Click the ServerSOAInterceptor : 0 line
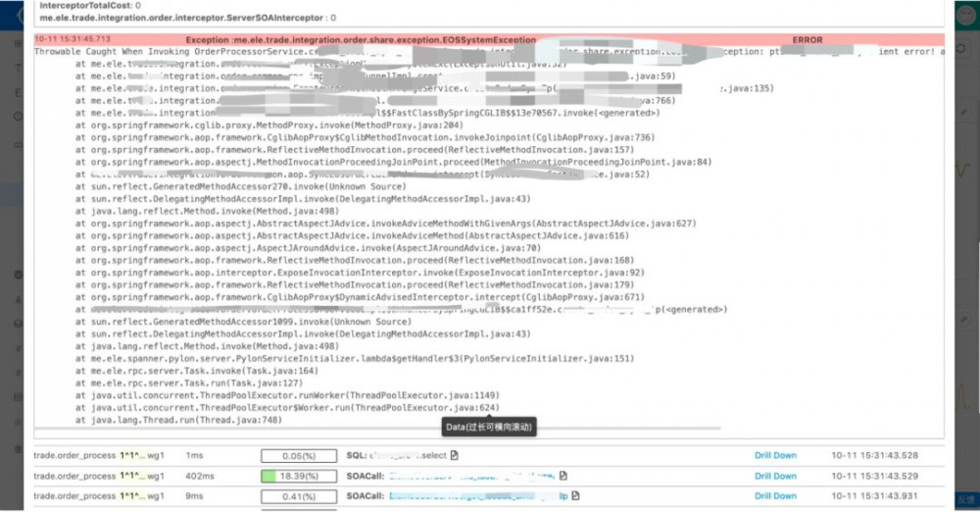Image resolution: width=980 pixels, height=512 pixels. coord(187,18)
